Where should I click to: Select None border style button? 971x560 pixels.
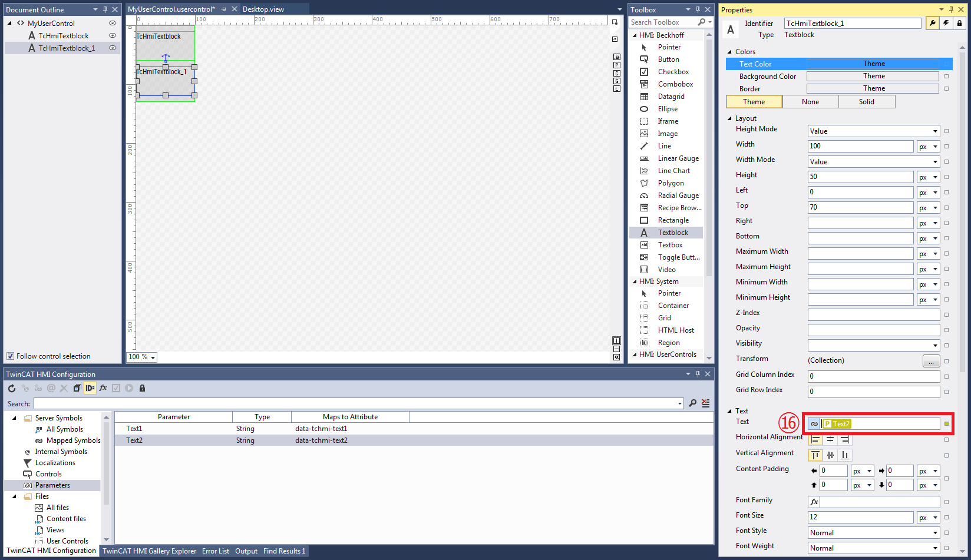(810, 102)
